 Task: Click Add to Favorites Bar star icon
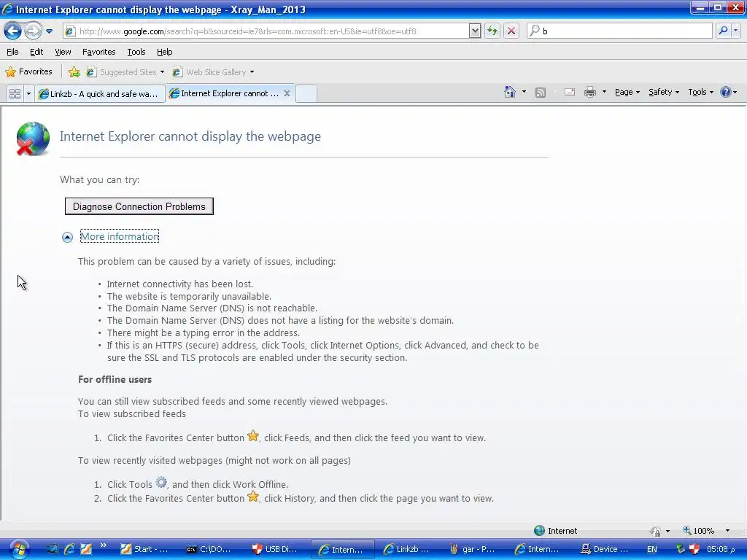point(74,72)
